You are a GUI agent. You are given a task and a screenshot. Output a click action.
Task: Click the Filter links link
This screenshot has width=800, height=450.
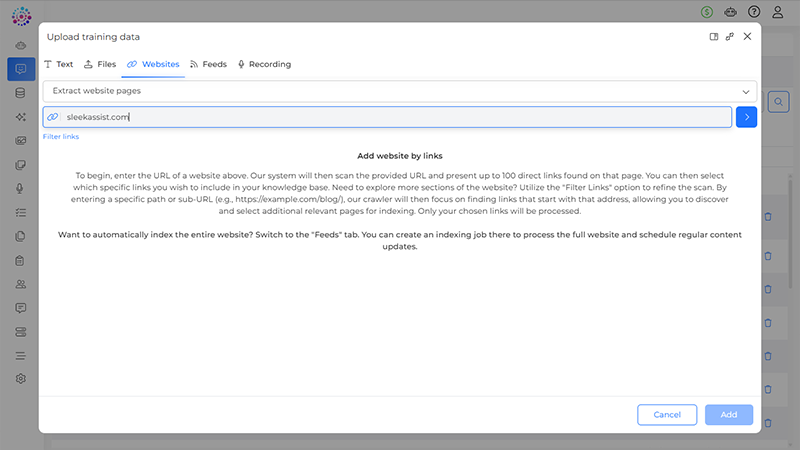point(61,136)
